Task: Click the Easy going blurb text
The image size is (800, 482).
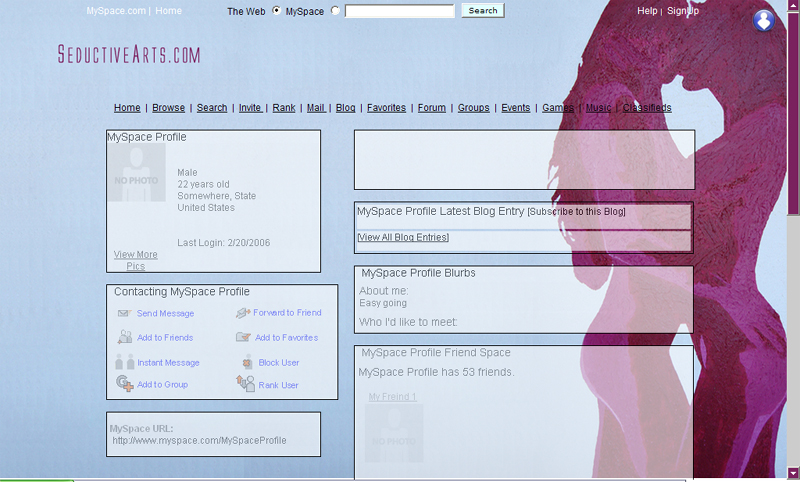Action: click(x=383, y=303)
